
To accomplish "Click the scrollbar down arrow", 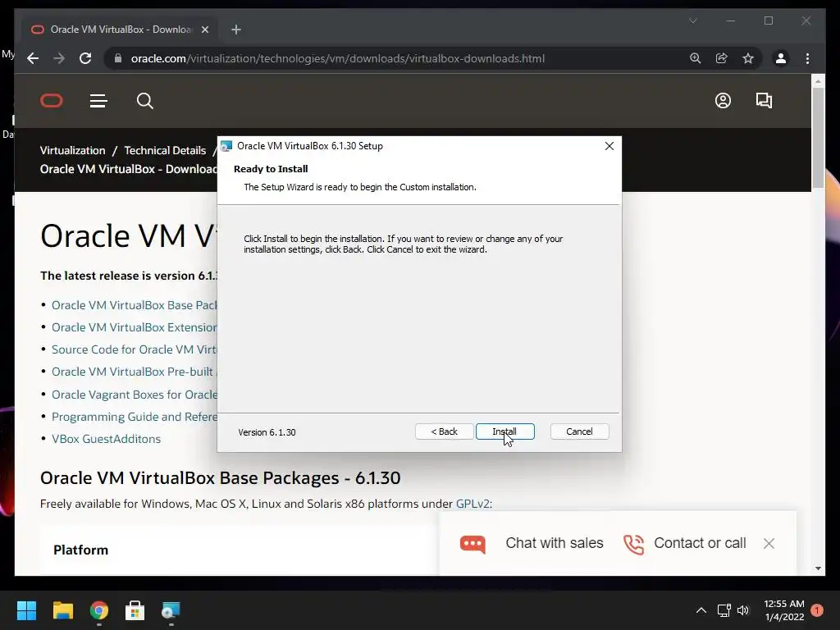I will click(818, 568).
